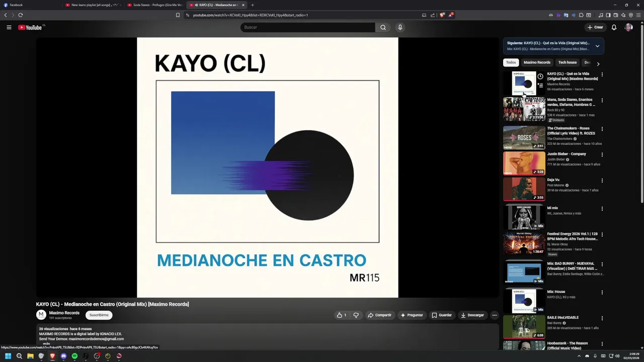Open a new browser tab

[x=253, y=5]
